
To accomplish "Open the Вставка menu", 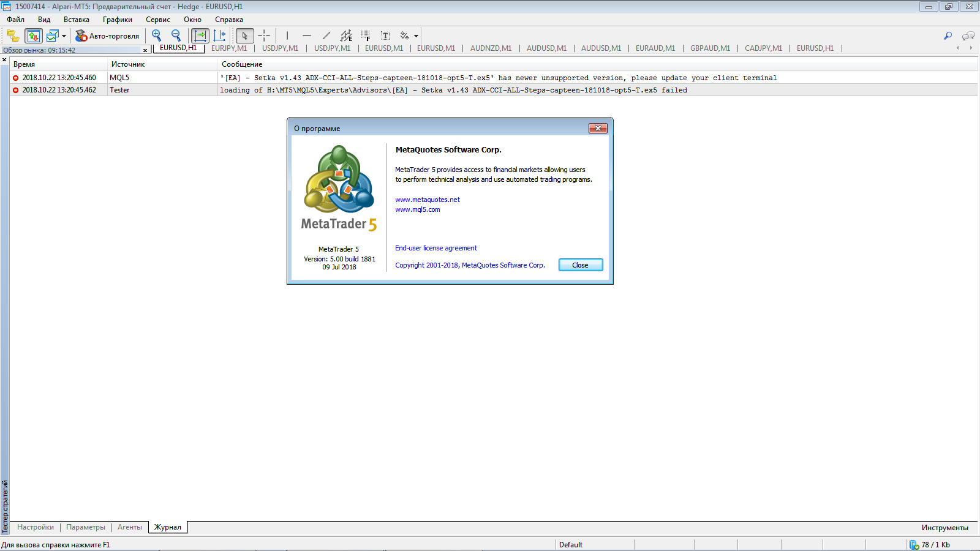I will click(77, 20).
